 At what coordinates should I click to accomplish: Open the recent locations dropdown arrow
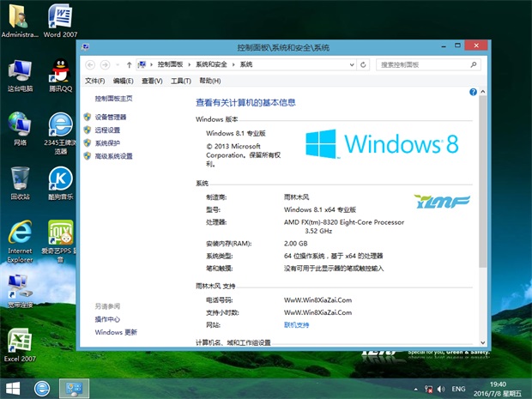pos(117,64)
